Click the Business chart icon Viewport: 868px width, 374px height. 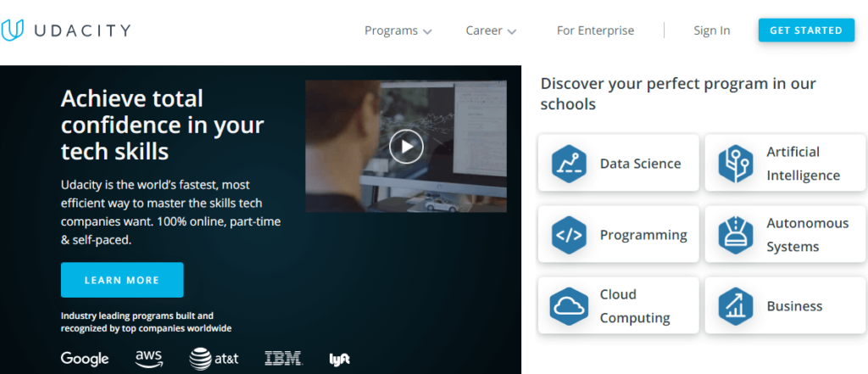pos(736,306)
